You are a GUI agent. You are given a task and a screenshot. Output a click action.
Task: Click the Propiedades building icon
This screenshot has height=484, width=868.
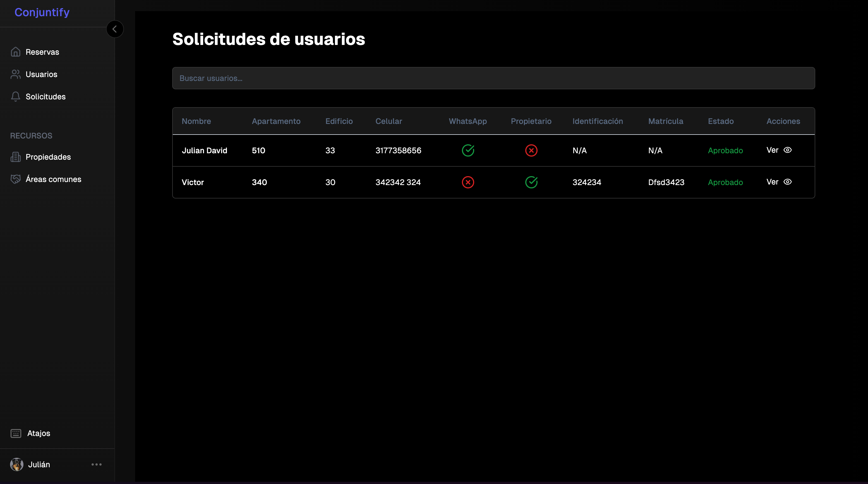[16, 157]
